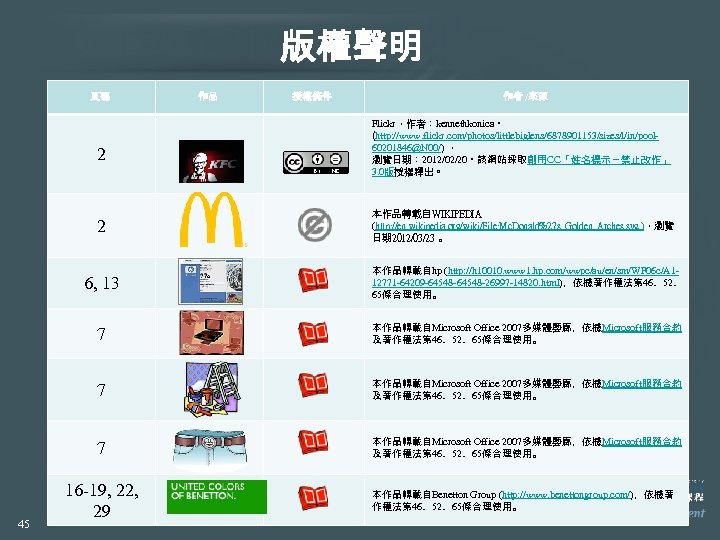Click the red book icon in Benetton row
This screenshot has width=720, height=540.
313,498
